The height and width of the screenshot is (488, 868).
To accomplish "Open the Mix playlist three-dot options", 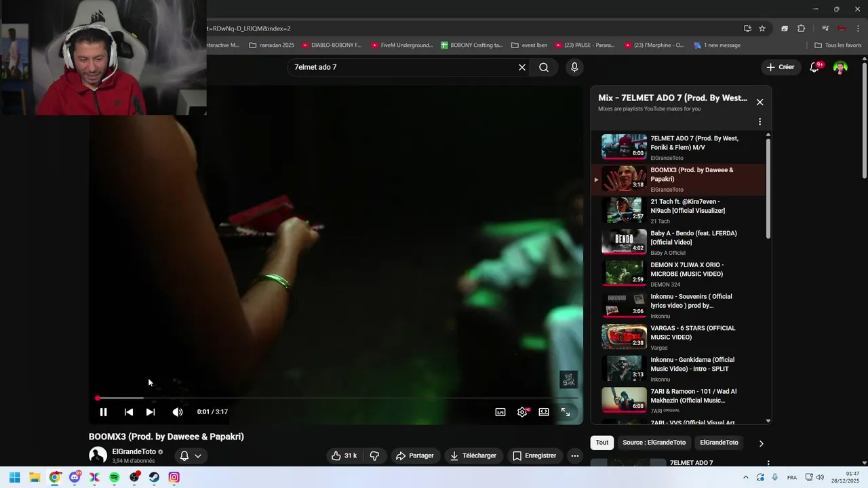I will click(759, 122).
